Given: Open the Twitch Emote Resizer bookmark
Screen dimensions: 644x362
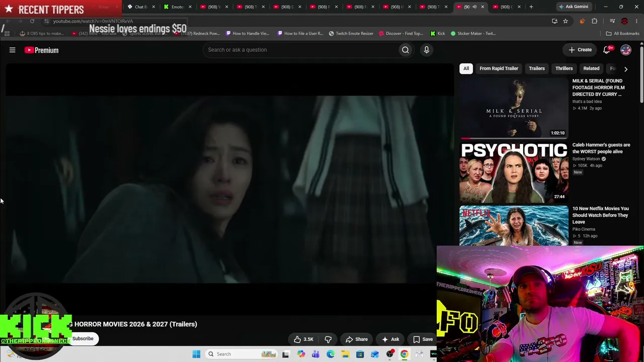Looking at the screenshot, I should click(x=351, y=33).
